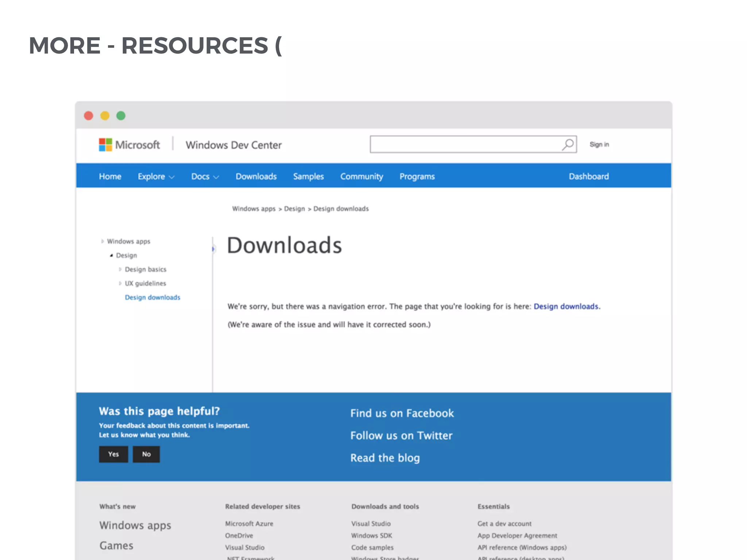Open Get a dev account link
The height and width of the screenshot is (560, 747).
(504, 524)
